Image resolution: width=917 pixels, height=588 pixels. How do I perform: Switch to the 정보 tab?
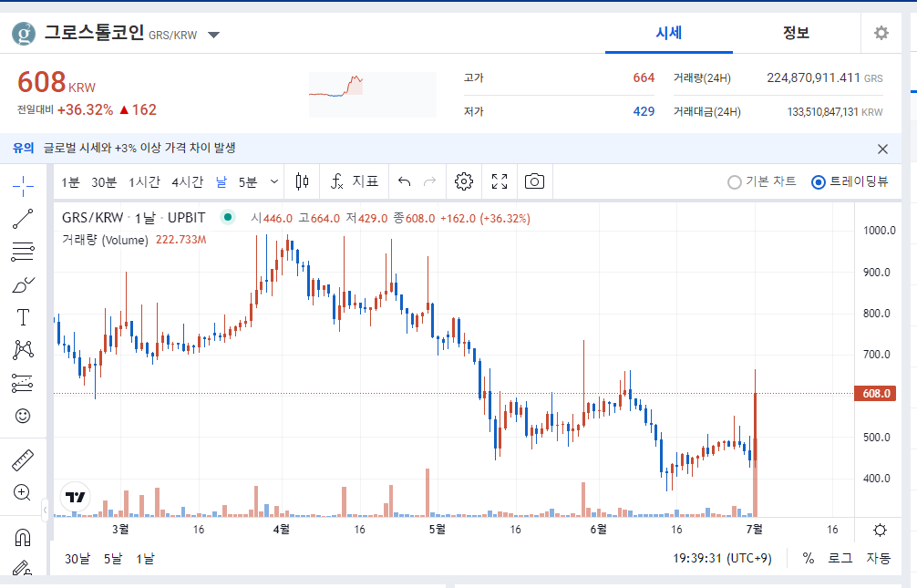(796, 33)
